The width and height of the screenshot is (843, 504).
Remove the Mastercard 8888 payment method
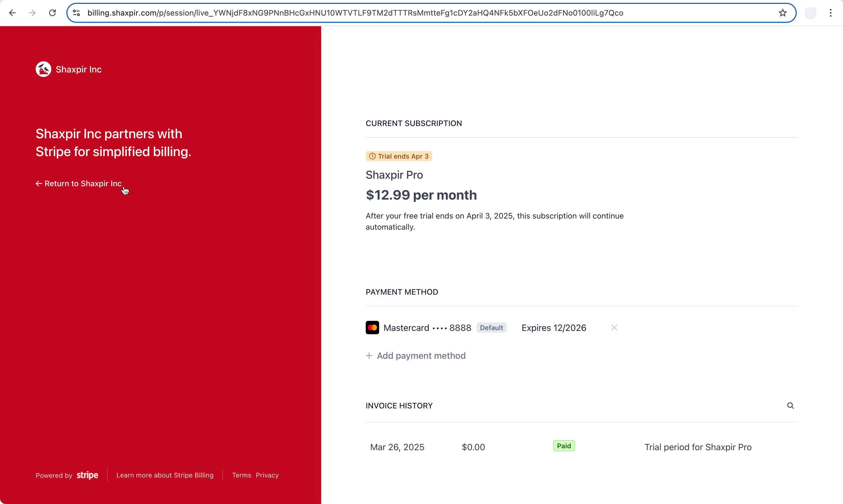click(x=614, y=328)
